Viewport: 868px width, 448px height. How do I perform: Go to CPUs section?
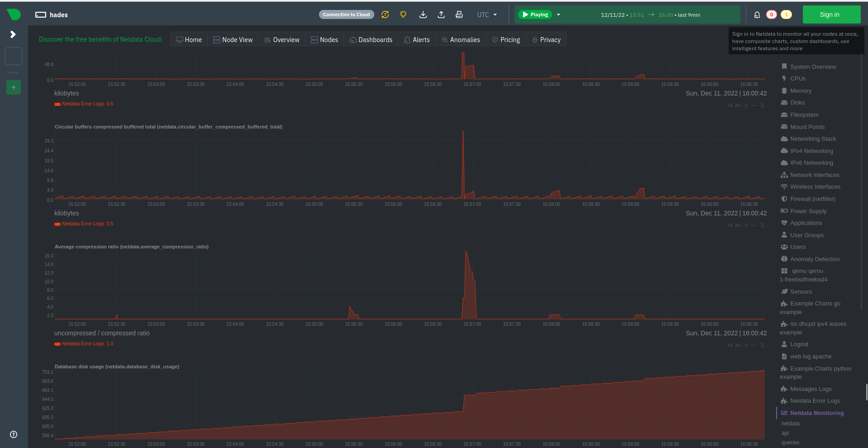pyautogui.click(x=793, y=78)
